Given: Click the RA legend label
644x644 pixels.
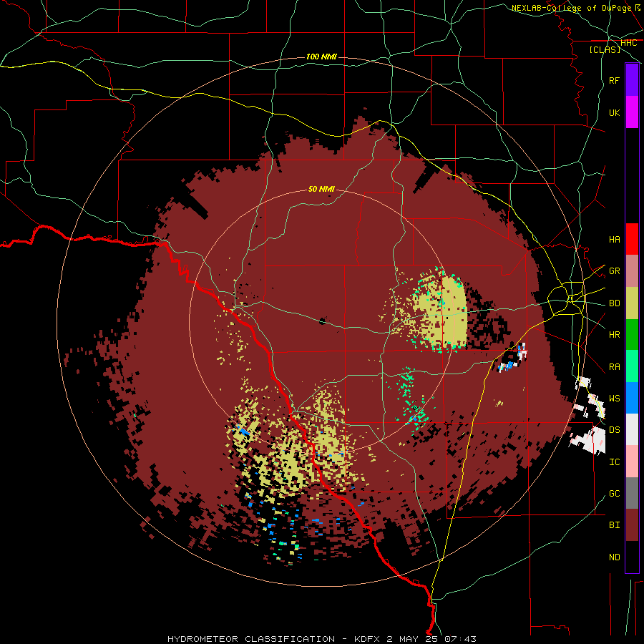Looking at the screenshot, I should [614, 367].
